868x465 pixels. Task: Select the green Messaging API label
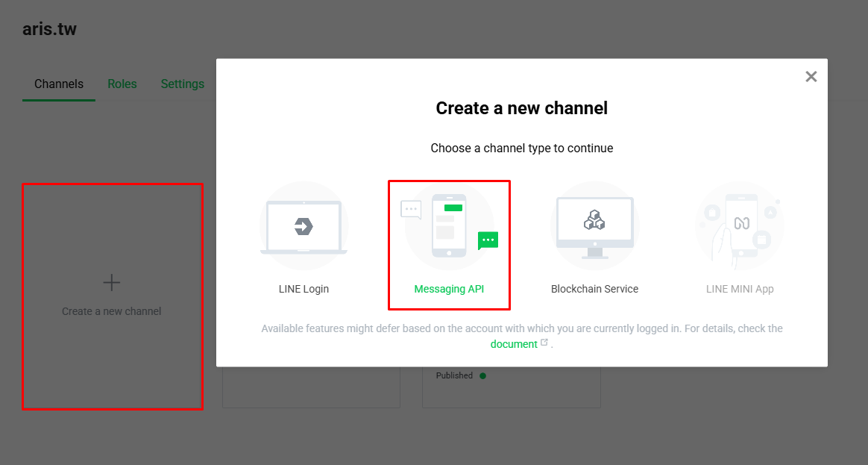pyautogui.click(x=449, y=289)
